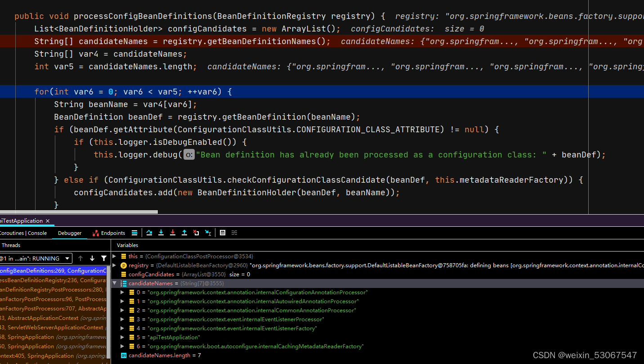
Task: Click the Step Into debugger icon
Action: click(161, 233)
